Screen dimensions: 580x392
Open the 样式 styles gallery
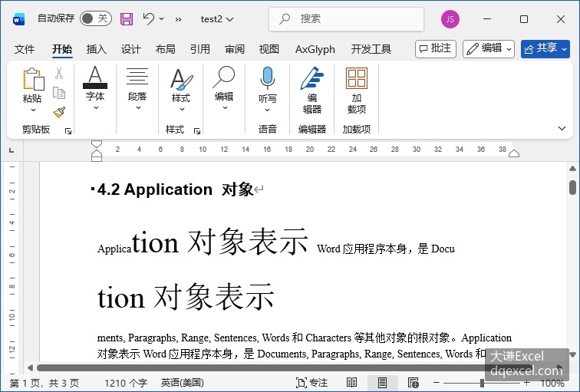(181, 90)
